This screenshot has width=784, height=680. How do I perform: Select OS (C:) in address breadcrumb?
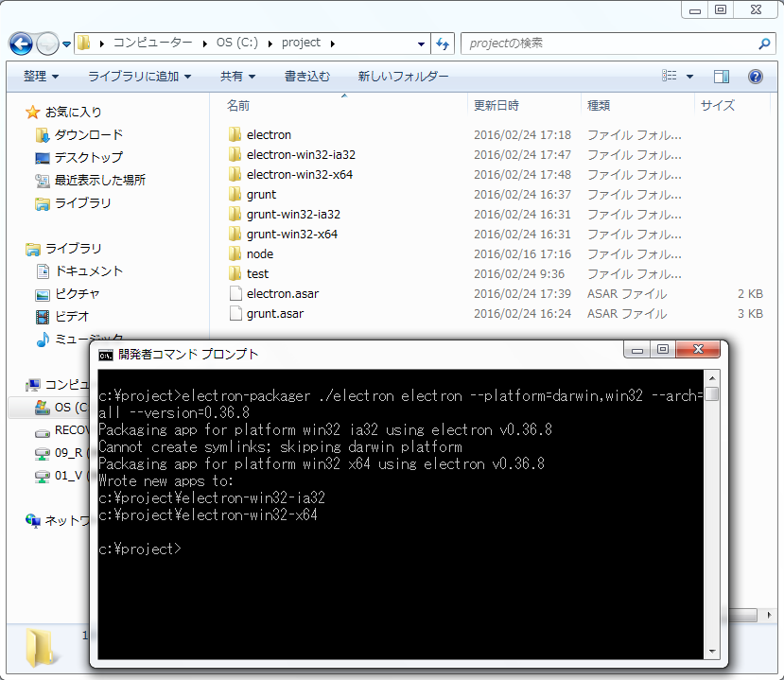coord(237,43)
